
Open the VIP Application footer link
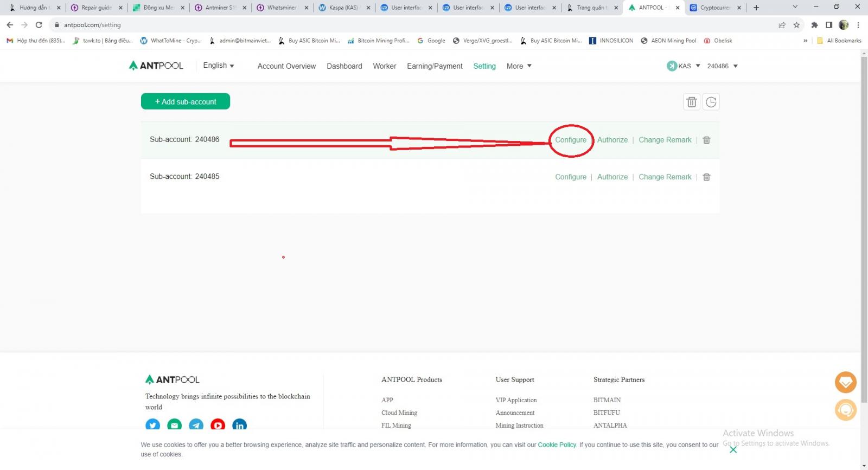click(516, 400)
